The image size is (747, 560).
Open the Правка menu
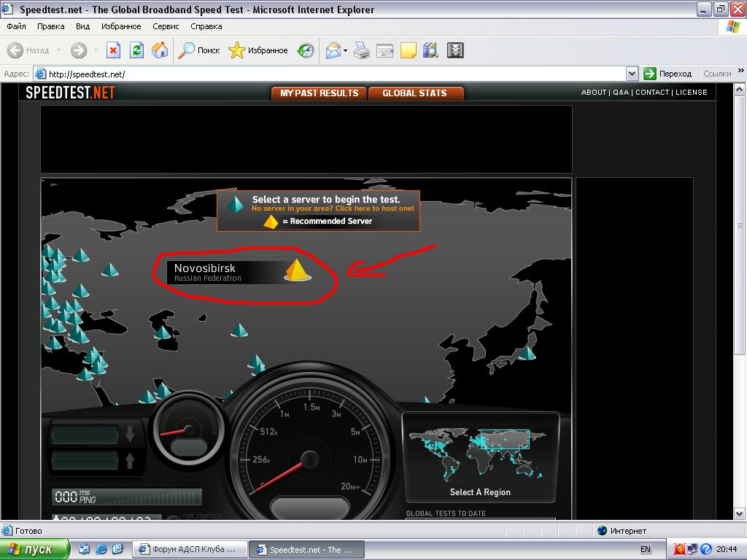[50, 26]
